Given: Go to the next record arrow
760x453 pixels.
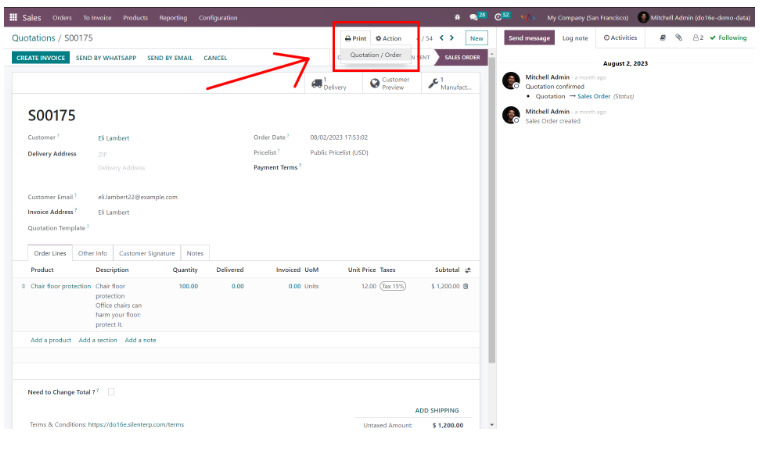Looking at the screenshot, I should click(x=452, y=38).
